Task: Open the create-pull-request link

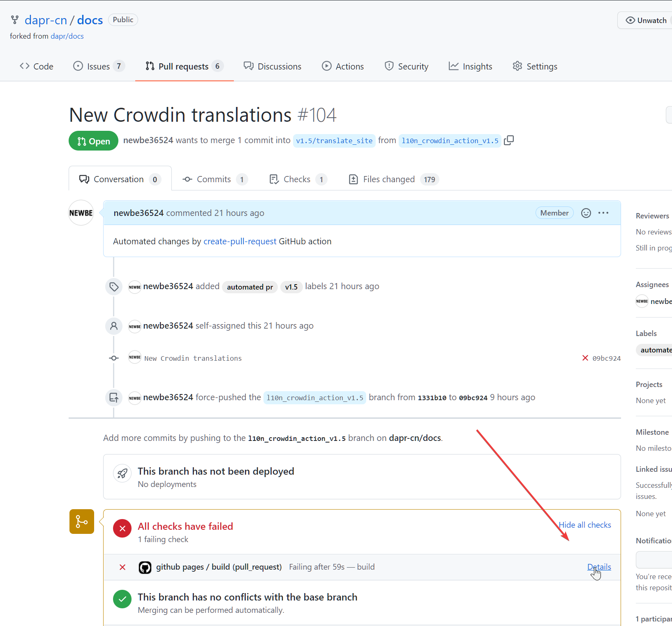Action: point(240,241)
